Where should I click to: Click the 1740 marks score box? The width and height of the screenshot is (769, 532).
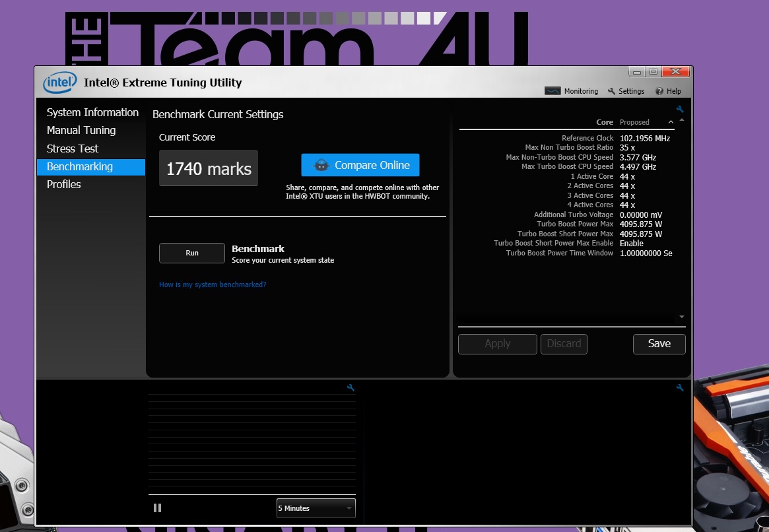(x=209, y=168)
